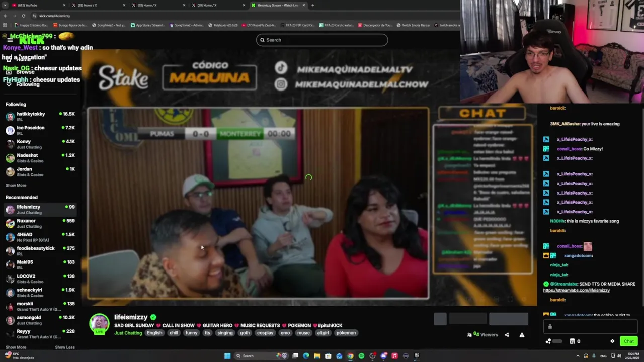This screenshot has width=644, height=362.
Task: Open the Twitch Emote Resizer bookmark
Action: (413, 25)
